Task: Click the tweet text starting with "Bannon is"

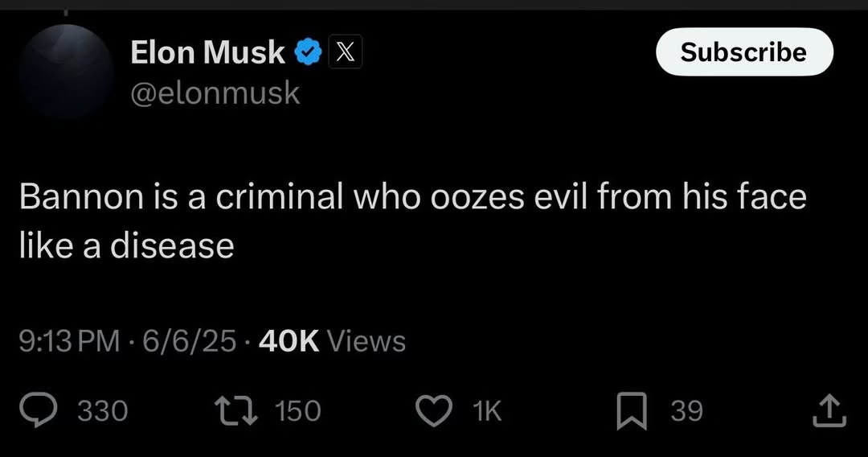Action: (411, 197)
